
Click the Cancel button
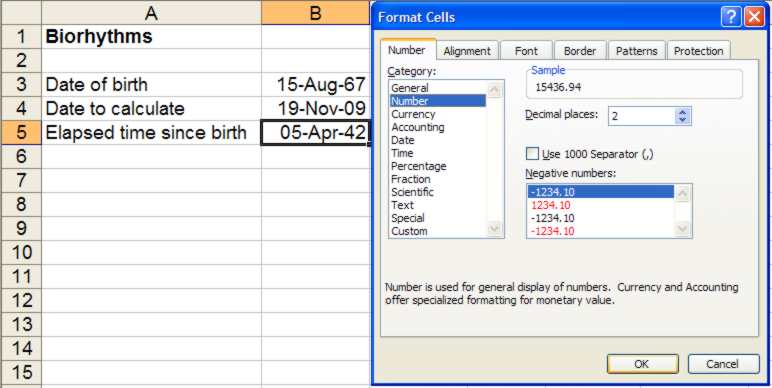pos(723,364)
